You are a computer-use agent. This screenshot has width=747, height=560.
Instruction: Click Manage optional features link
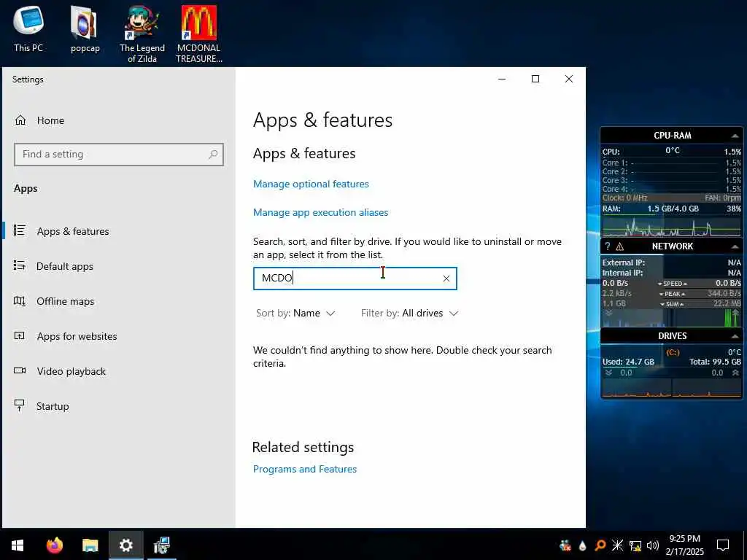[x=311, y=184]
